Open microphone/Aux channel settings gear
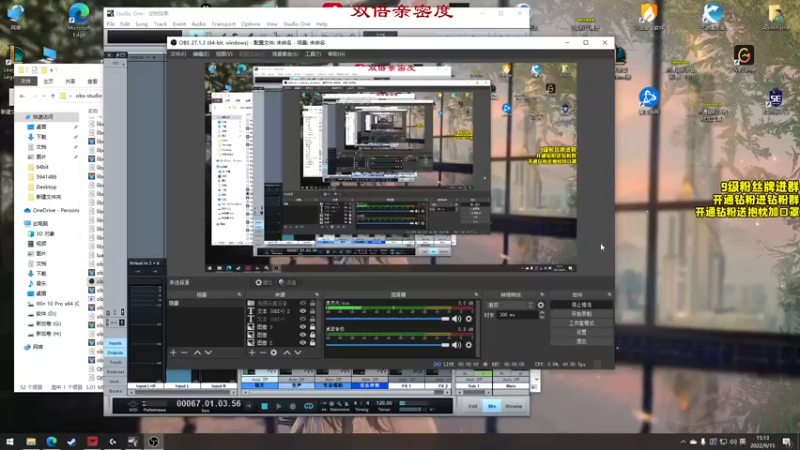 pyautogui.click(x=468, y=319)
